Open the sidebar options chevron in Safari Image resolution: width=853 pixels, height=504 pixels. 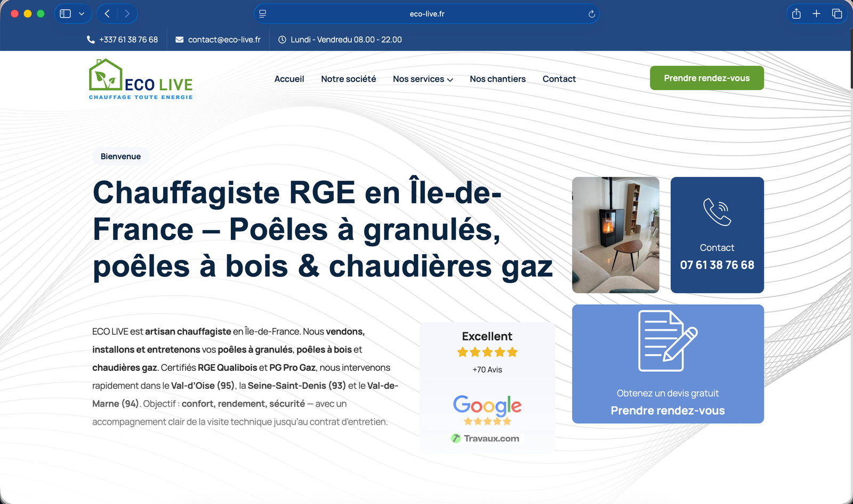[82, 13]
